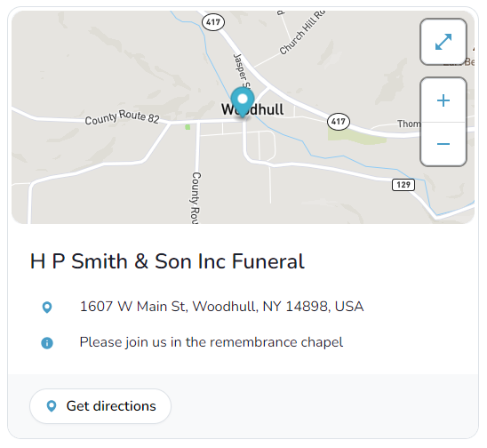The image size is (487, 448).
Task: Click the pin icon inside Get directions
Action: 52,406
